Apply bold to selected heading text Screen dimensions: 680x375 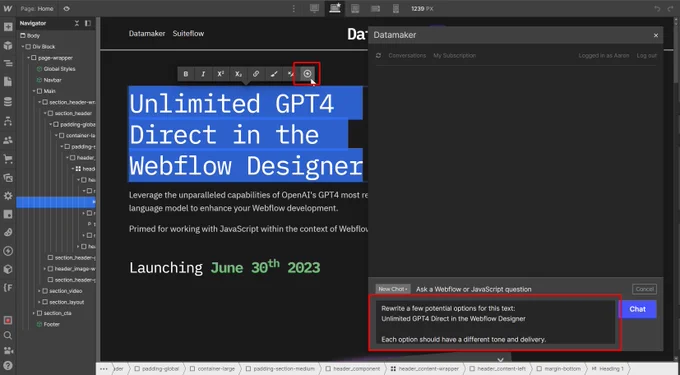coord(186,74)
